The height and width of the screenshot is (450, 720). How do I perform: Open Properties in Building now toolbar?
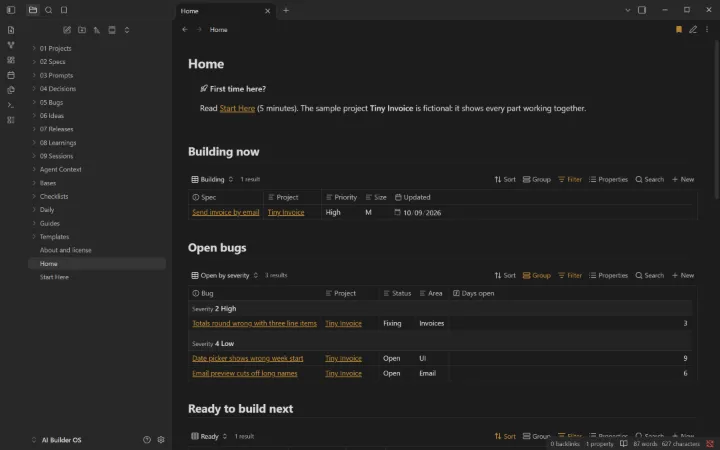point(608,179)
